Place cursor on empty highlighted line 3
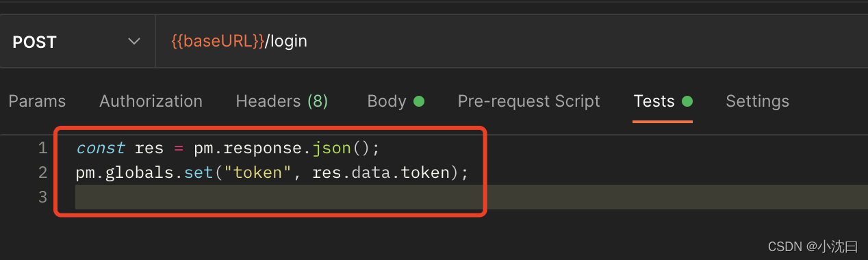 point(471,197)
